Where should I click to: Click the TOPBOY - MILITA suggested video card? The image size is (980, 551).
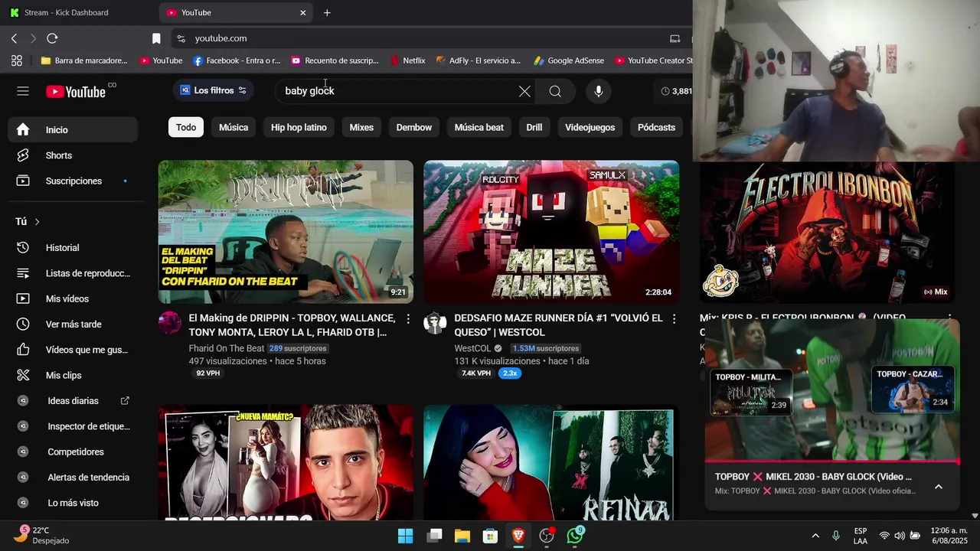tap(751, 391)
